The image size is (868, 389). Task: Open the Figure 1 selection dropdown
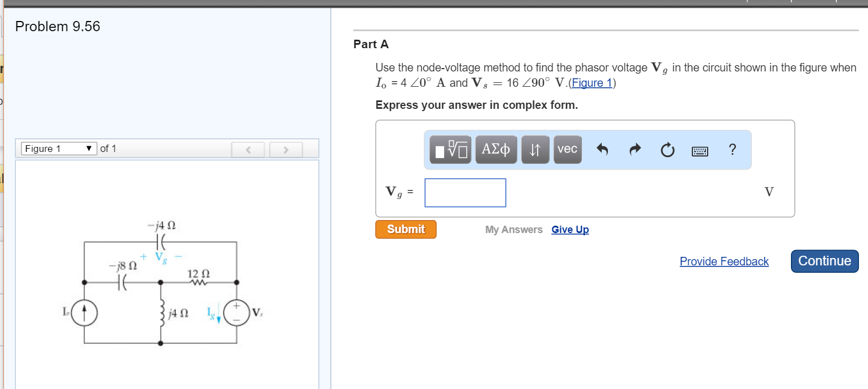tap(58, 148)
